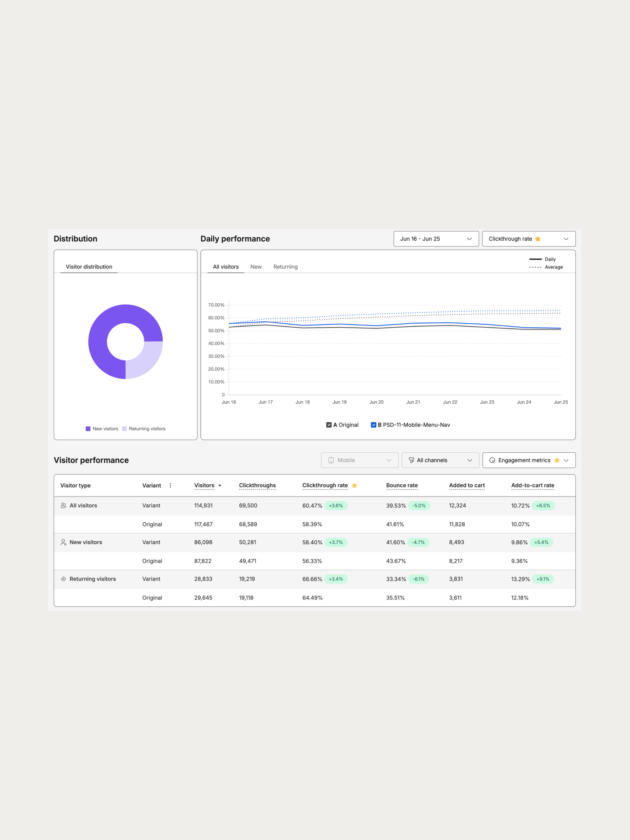The height and width of the screenshot is (840, 630).
Task: Switch to the Returning tab
Action: pos(285,267)
